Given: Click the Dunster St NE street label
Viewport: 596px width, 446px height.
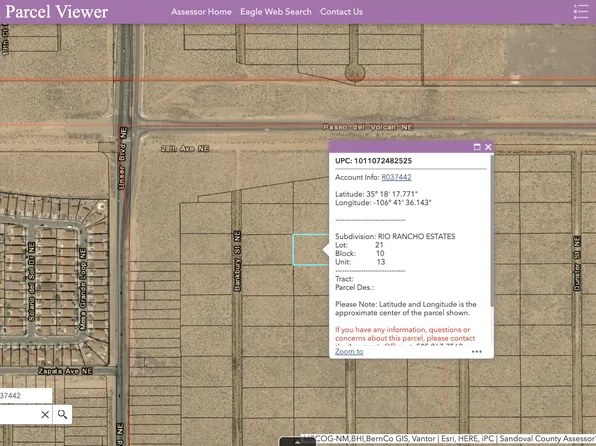Looking at the screenshot, I should coord(577,263).
